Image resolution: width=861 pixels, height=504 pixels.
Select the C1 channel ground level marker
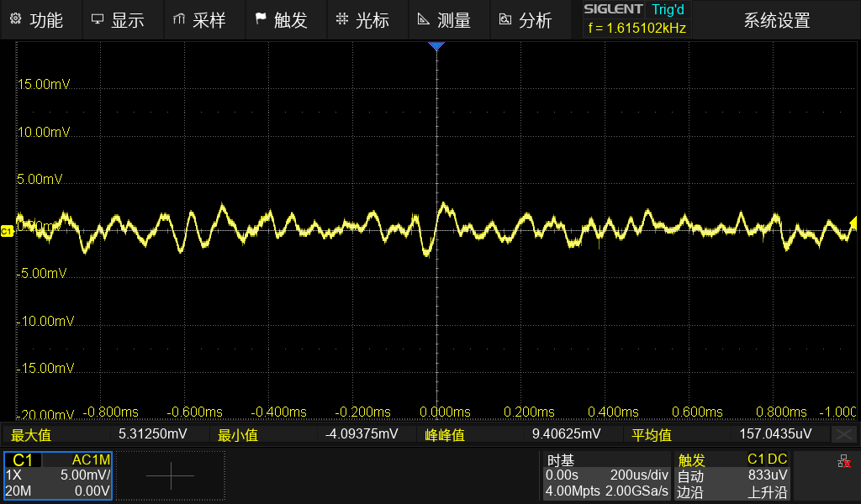click(7, 231)
